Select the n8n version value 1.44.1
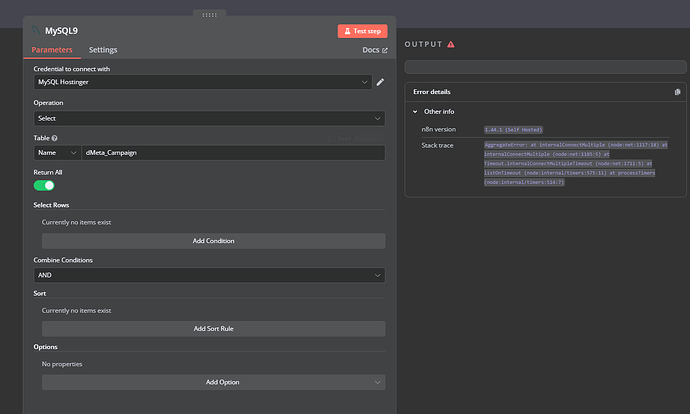Screen dimensions: 690x414 click(x=513, y=130)
